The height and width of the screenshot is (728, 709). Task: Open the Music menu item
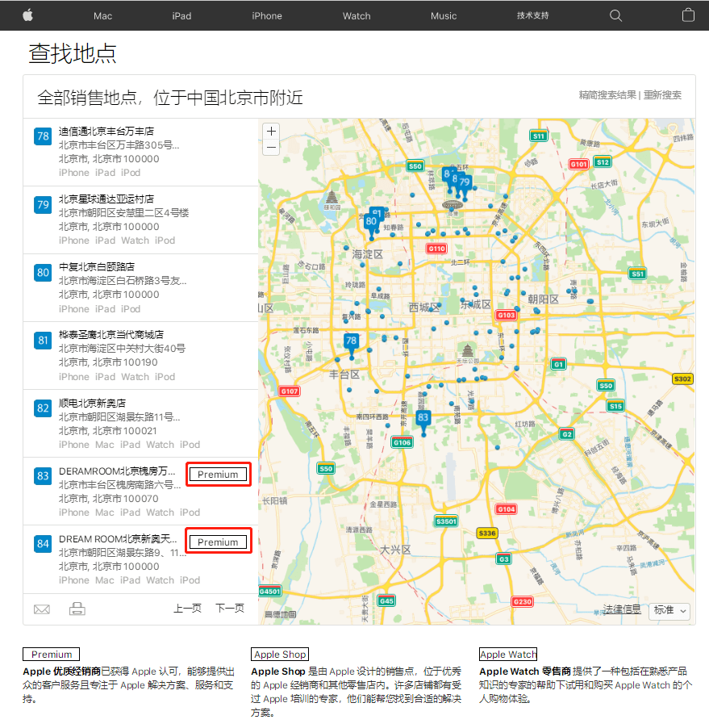tap(444, 16)
